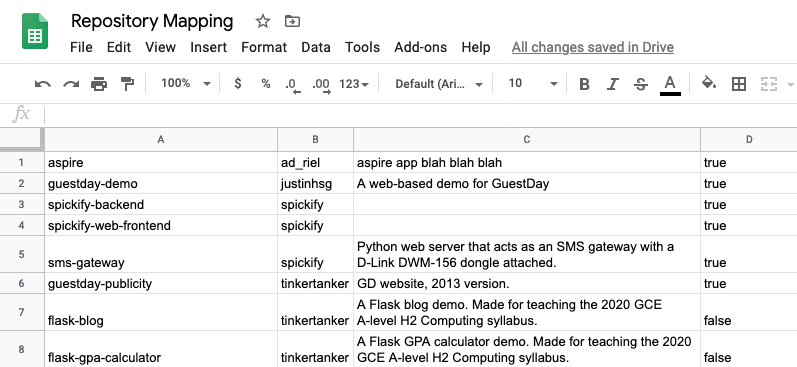
Task: Toggle Strikethrough formatting
Action: [641, 84]
